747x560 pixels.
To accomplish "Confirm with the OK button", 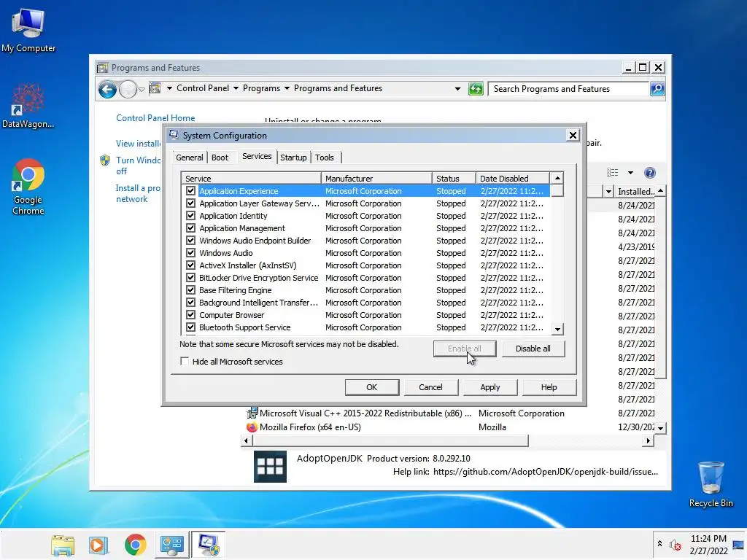I will (371, 387).
